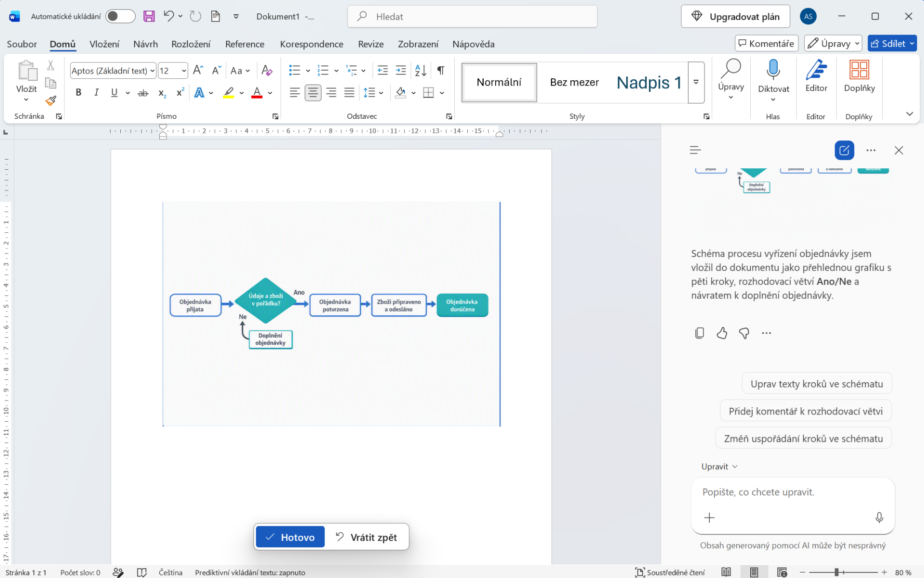Open the font name dropdown
The image size is (924, 578).
point(152,71)
